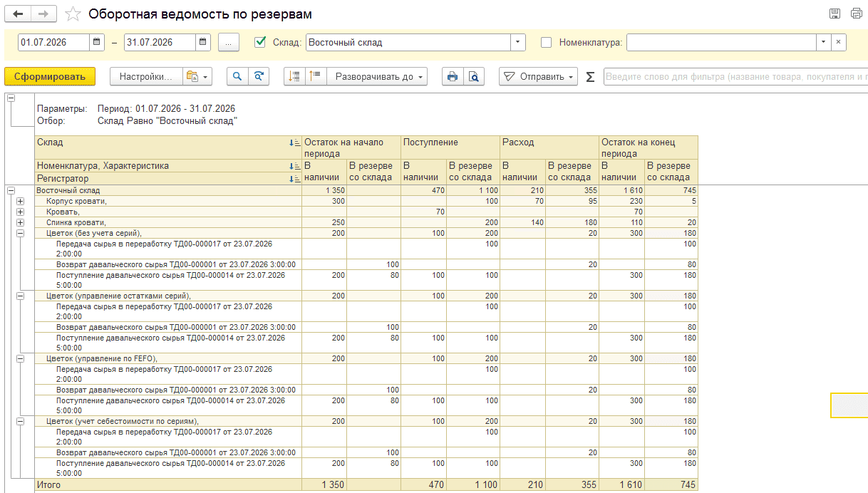Enable the Номенклатура filter checkbox
Viewport: 868px width, 493px height.
[x=547, y=42]
